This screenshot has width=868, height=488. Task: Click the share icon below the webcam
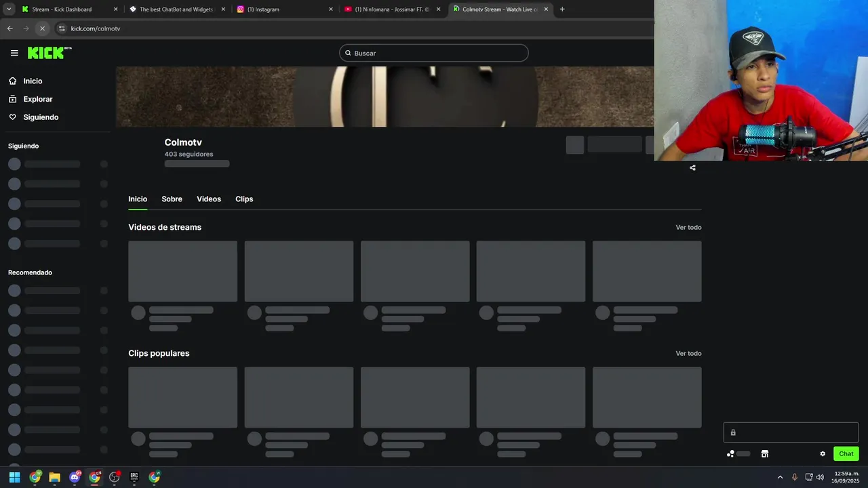pos(692,167)
